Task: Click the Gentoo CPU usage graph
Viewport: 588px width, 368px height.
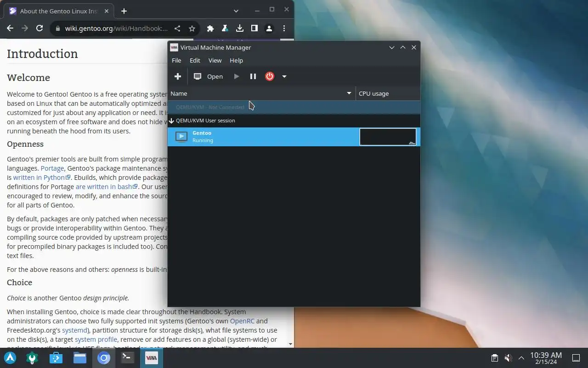Action: click(388, 137)
